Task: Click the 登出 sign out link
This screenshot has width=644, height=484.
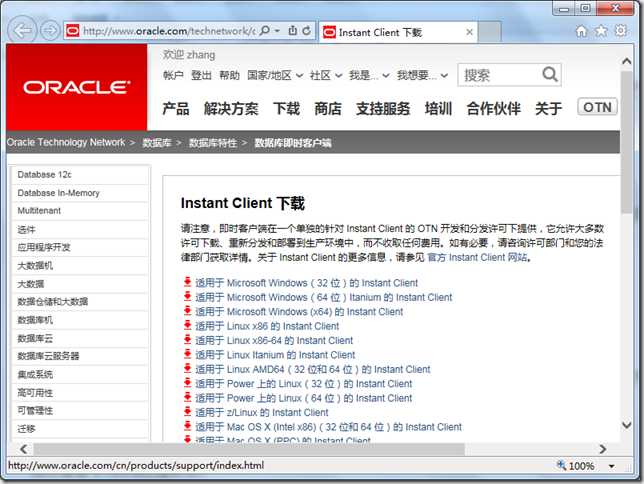Action: click(x=201, y=75)
